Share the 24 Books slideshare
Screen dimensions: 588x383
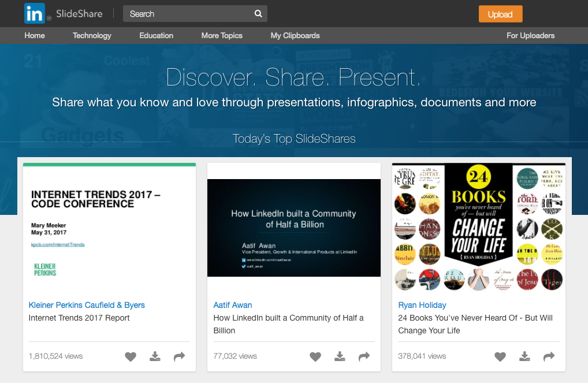(x=549, y=356)
